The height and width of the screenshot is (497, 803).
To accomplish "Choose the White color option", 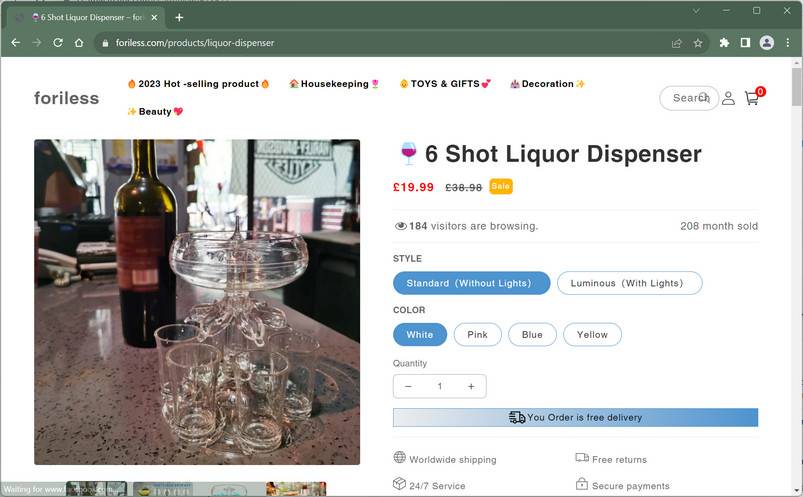I will tap(420, 335).
